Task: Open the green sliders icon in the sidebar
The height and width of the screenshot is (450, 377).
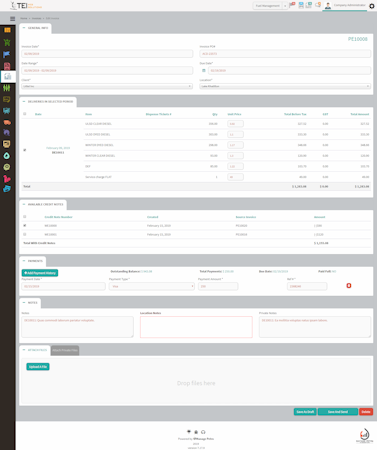Action: tap(7, 88)
